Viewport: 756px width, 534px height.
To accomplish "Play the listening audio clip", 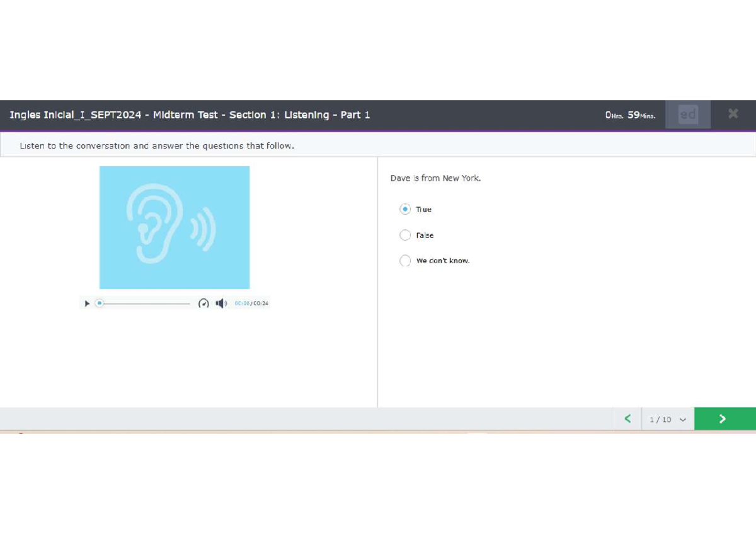I will [87, 304].
